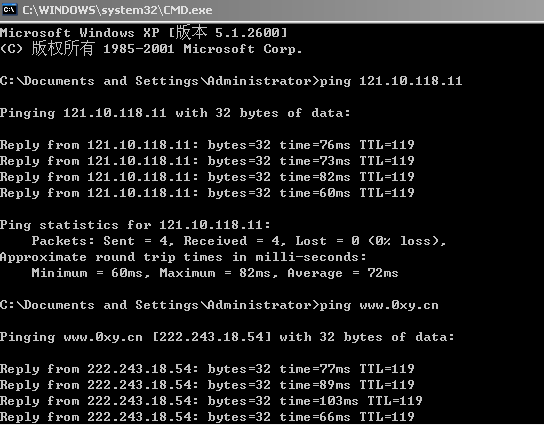Click the 'ping 121.10.118.11' command text
The height and width of the screenshot is (425, 544).
coord(391,81)
